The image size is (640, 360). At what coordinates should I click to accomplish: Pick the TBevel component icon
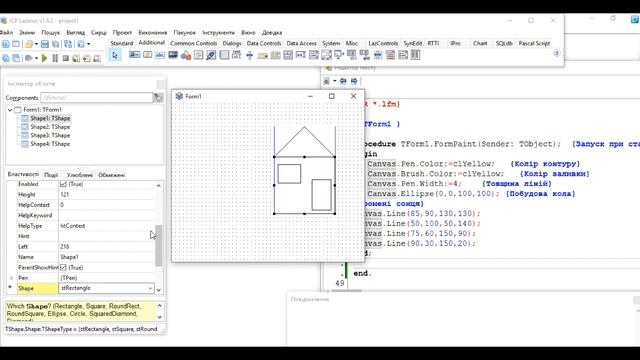click(x=198, y=55)
